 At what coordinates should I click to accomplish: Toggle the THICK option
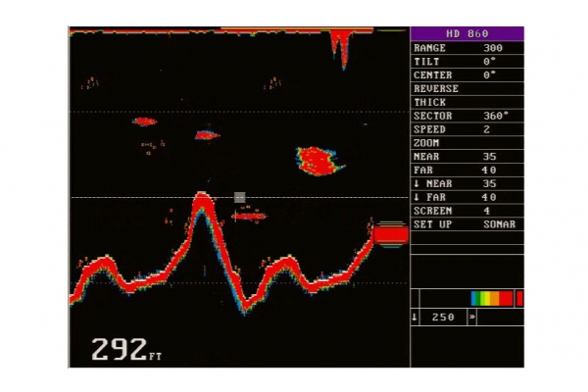coord(466,102)
